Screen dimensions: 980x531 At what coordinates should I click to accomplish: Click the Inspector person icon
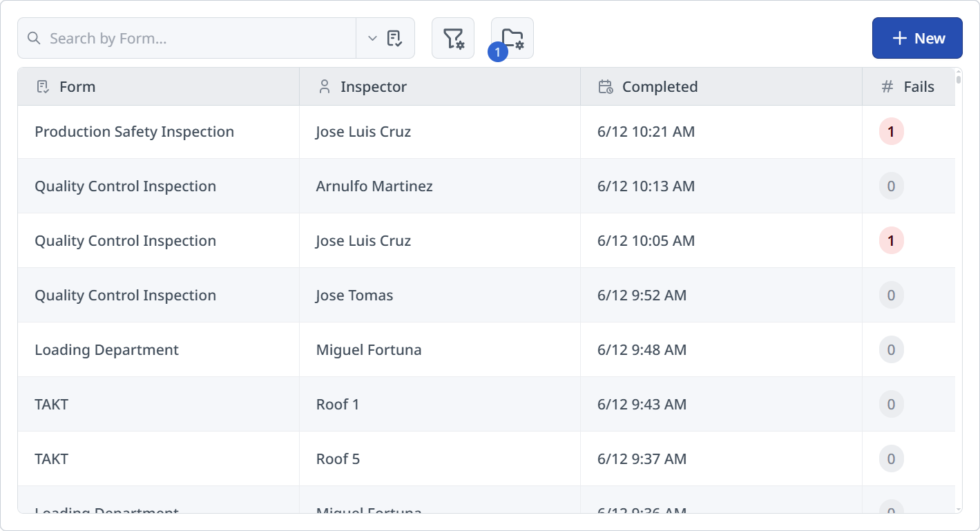tap(325, 86)
